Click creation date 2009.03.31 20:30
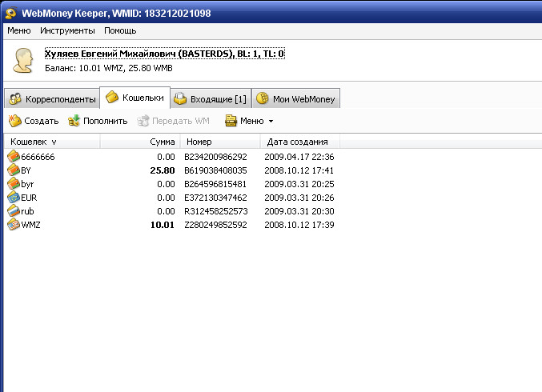Screen dimensions: 542x392 click(299, 211)
